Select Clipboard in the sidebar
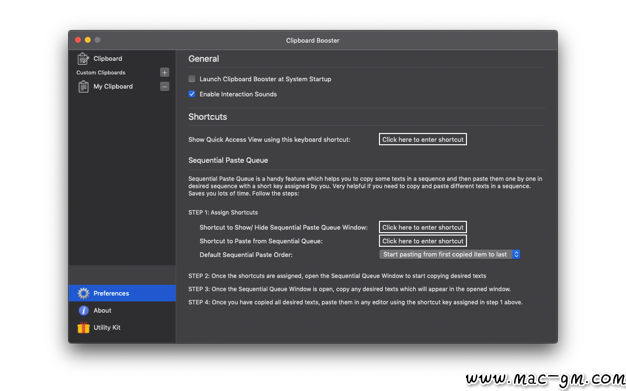Screen dimensions: 626x391 point(122,59)
